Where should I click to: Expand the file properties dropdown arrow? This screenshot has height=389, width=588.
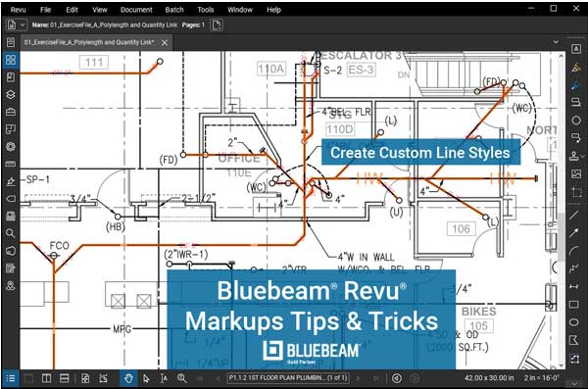(23, 24)
